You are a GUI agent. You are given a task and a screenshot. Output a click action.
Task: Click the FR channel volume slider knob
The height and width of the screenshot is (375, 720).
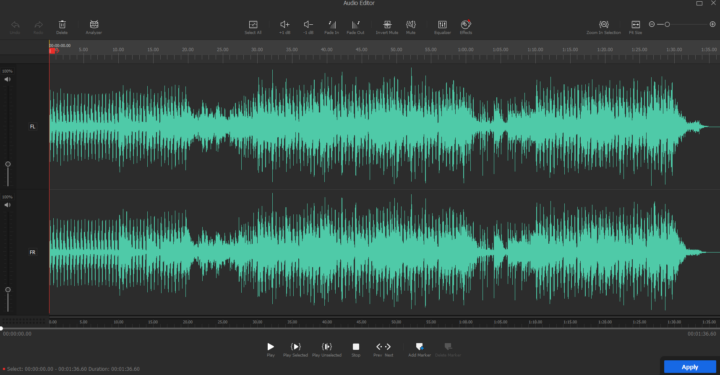(8, 290)
